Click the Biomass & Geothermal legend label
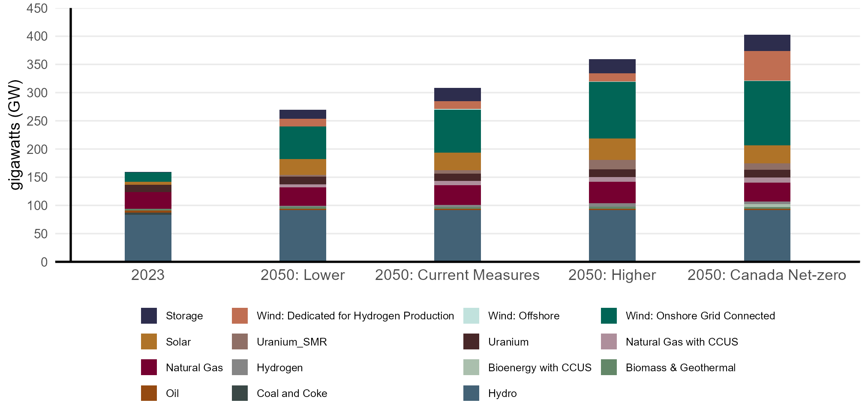 tap(680, 367)
